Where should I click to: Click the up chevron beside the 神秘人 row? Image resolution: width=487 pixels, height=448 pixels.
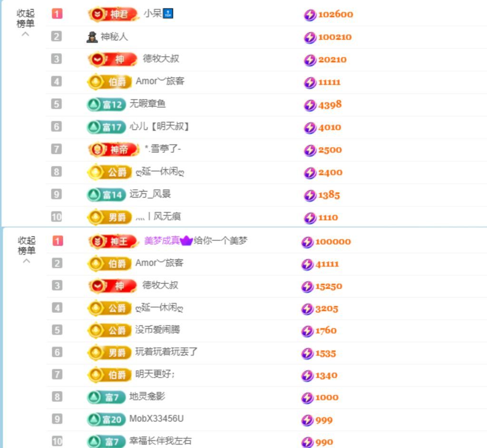tap(26, 34)
